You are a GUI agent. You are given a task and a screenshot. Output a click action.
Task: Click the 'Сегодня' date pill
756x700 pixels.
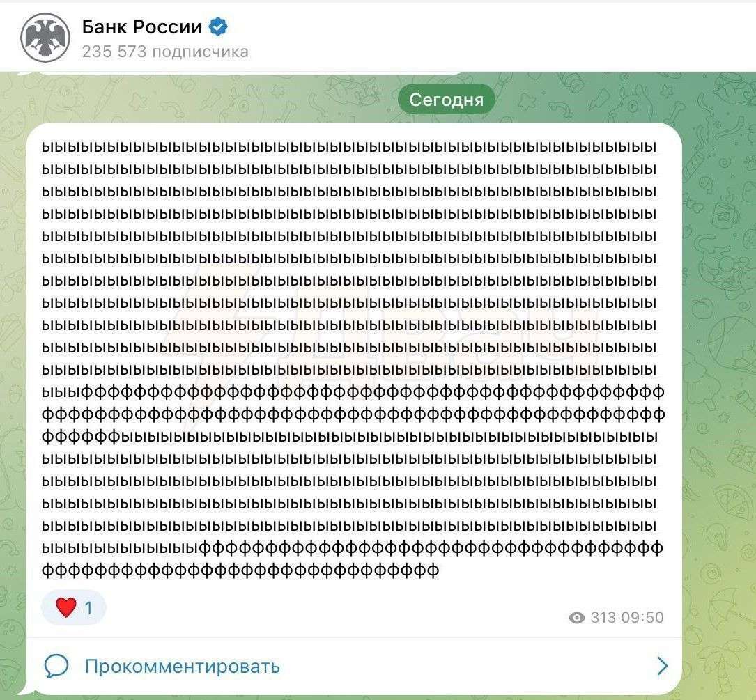click(x=445, y=99)
